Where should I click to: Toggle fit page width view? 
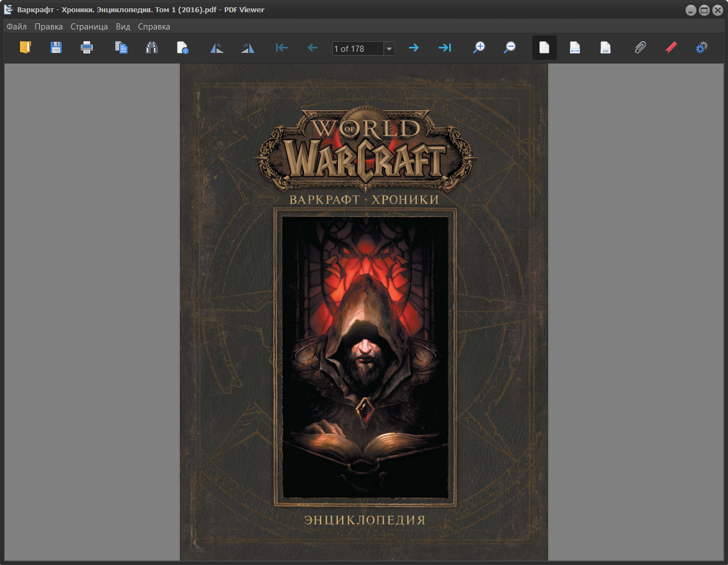(x=575, y=48)
